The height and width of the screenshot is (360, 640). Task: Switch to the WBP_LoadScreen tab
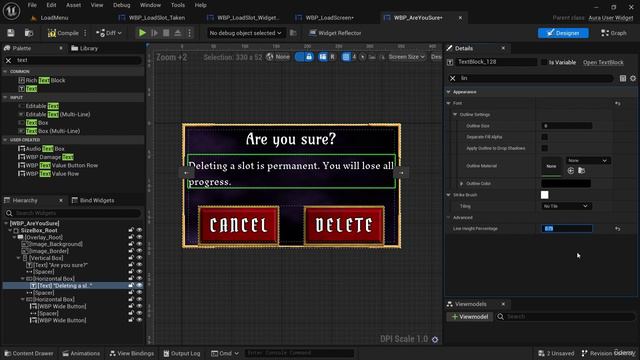tap(329, 18)
